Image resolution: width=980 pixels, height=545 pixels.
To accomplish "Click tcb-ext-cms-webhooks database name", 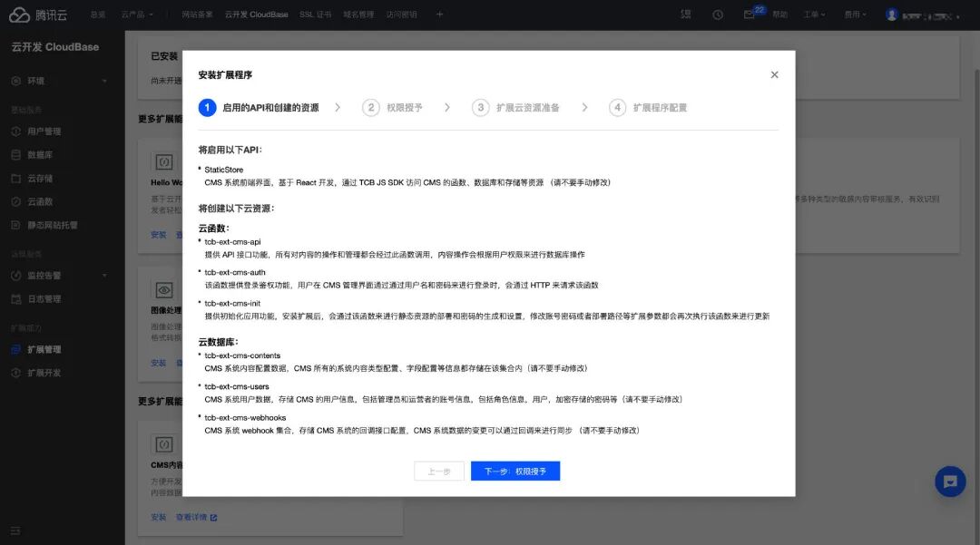I will point(245,418).
